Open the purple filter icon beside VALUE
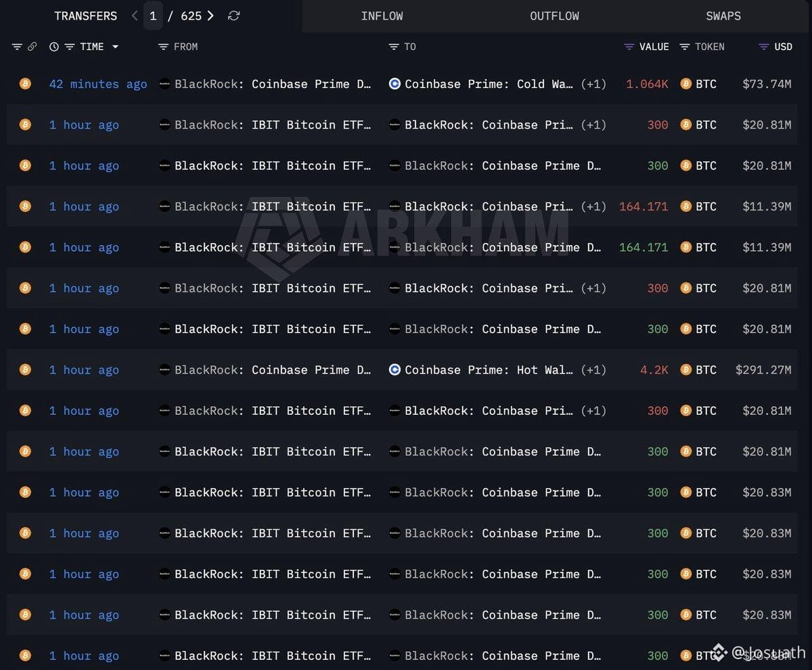Viewport: 812px width, 670px height. pyautogui.click(x=629, y=47)
